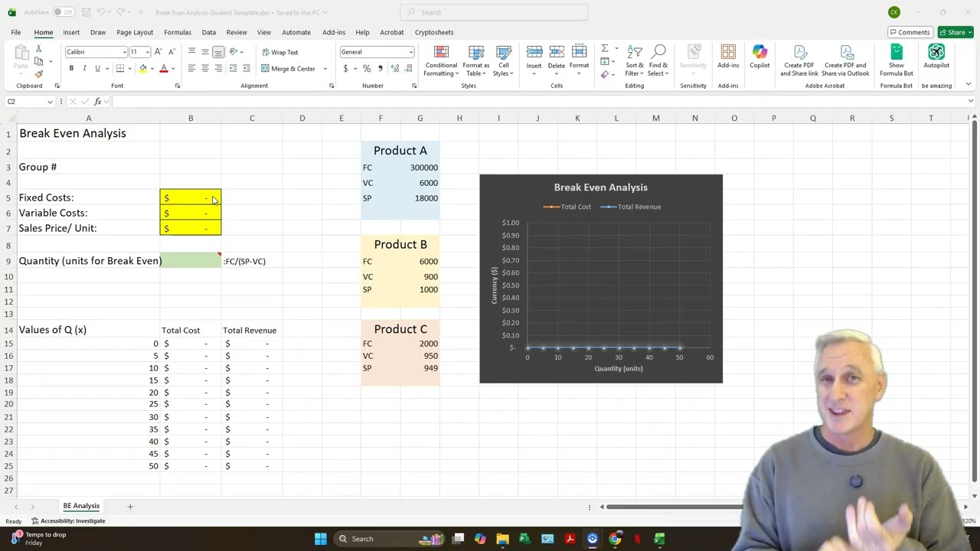
Task: Click the Decrease Decimal icon
Action: coord(407,68)
